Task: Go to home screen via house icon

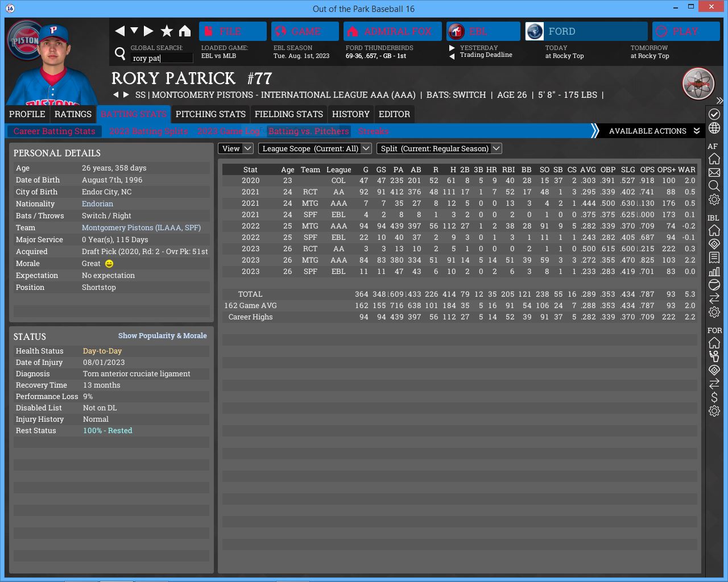Action: point(185,31)
